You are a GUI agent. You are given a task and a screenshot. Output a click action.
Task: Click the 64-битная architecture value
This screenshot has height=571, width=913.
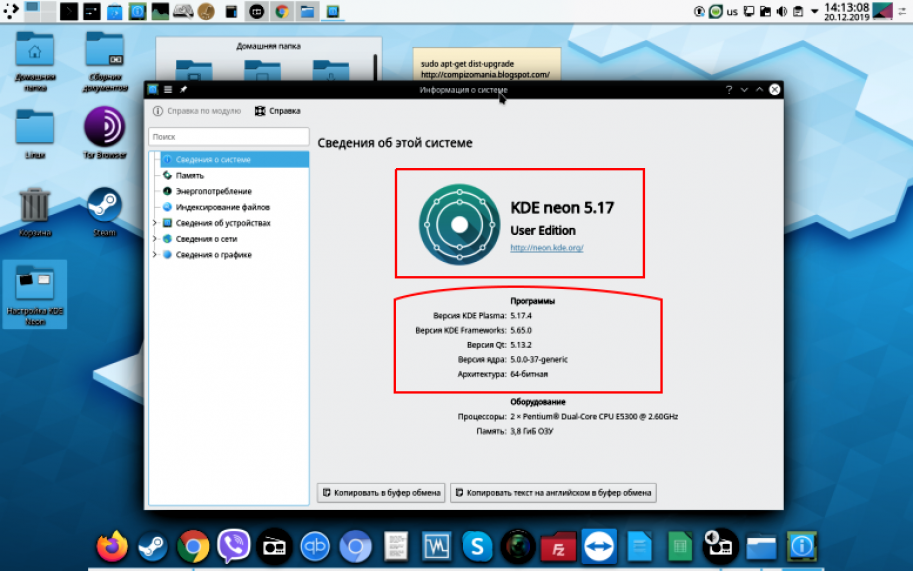(529, 374)
